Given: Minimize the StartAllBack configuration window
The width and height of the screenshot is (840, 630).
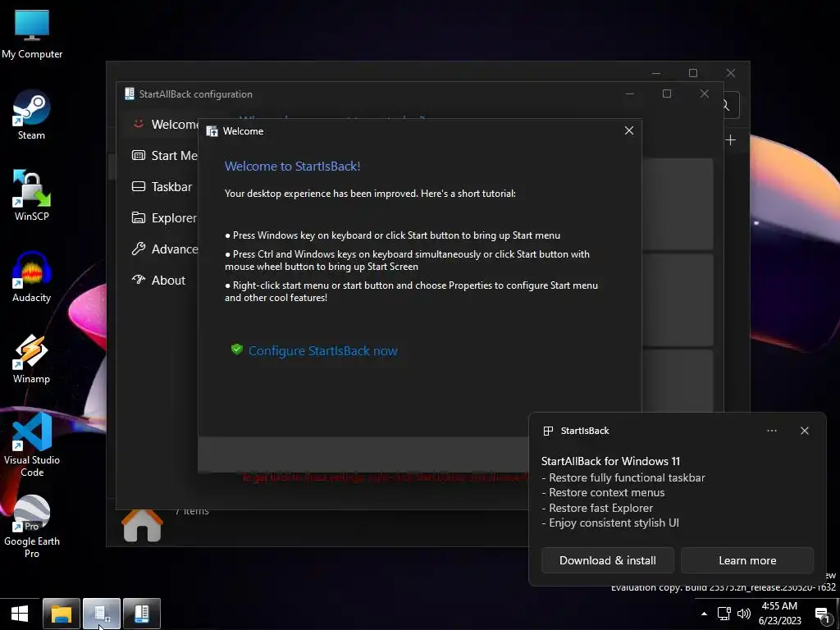Looking at the screenshot, I should pyautogui.click(x=630, y=94).
